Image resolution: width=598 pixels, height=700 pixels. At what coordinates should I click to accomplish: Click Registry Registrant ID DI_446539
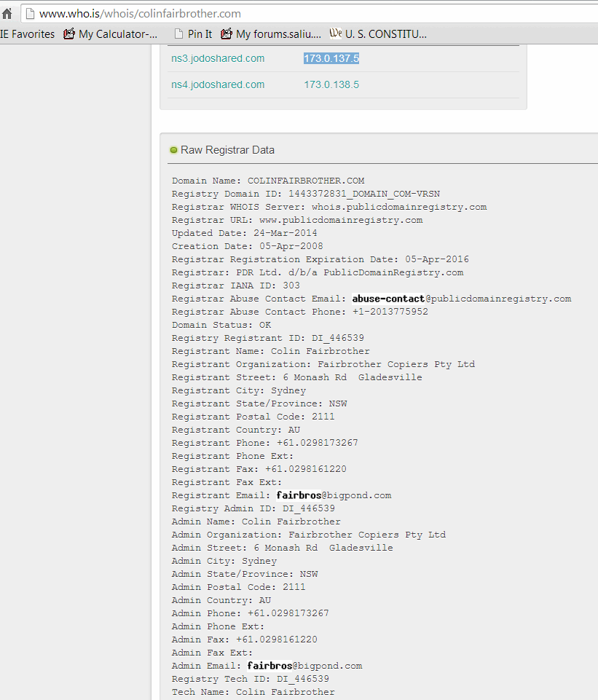(x=268, y=338)
